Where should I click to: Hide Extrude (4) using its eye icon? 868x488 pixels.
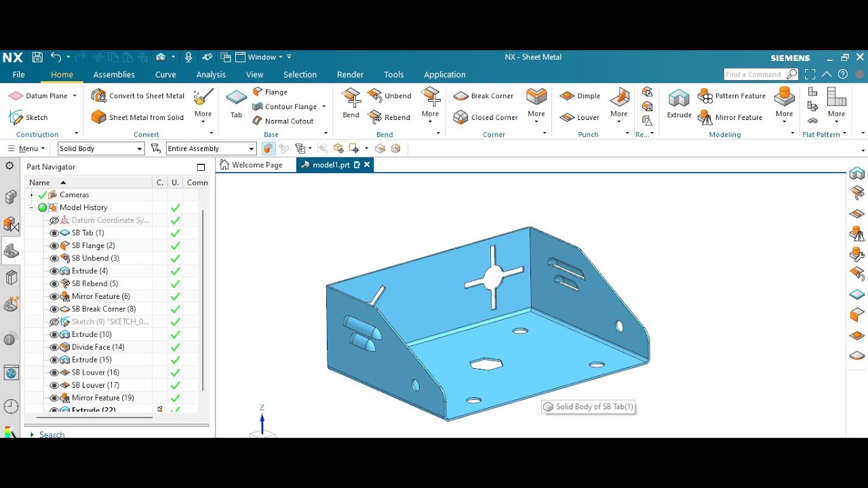pos(55,270)
